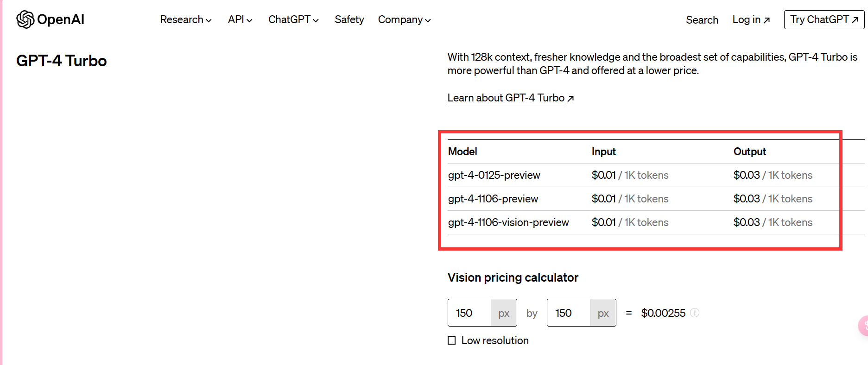Image resolution: width=868 pixels, height=365 pixels.
Task: Expand the Research dropdown menu
Action: (186, 19)
